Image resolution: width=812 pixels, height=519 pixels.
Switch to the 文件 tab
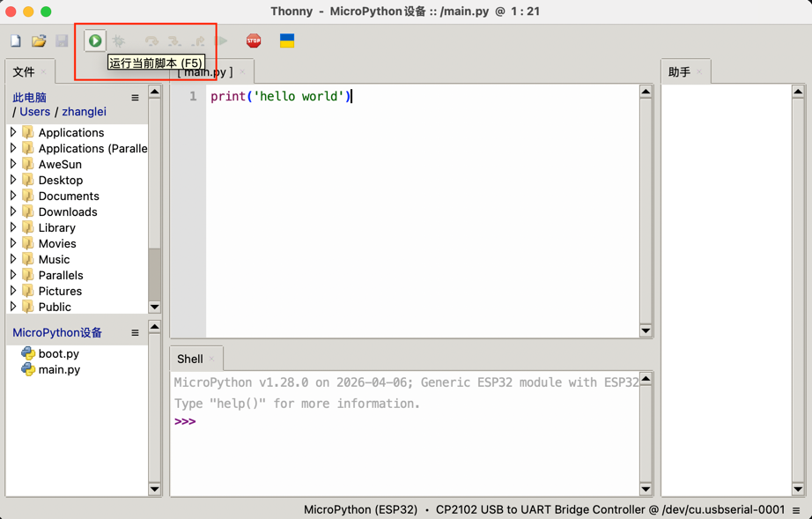click(x=24, y=72)
